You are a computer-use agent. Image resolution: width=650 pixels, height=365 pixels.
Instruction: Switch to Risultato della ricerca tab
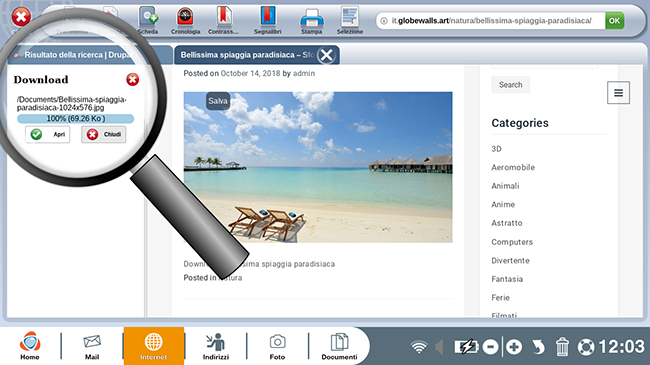(77, 55)
